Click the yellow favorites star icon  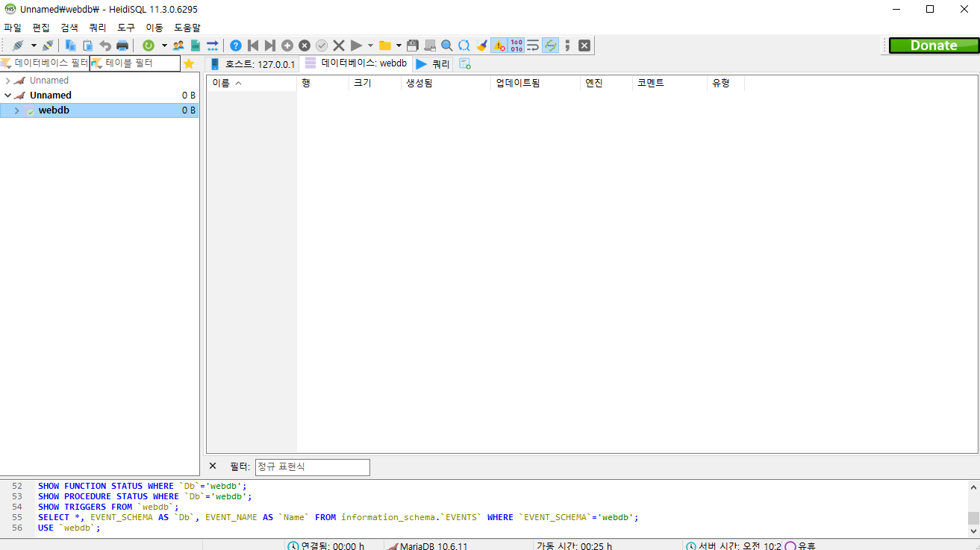pos(189,63)
